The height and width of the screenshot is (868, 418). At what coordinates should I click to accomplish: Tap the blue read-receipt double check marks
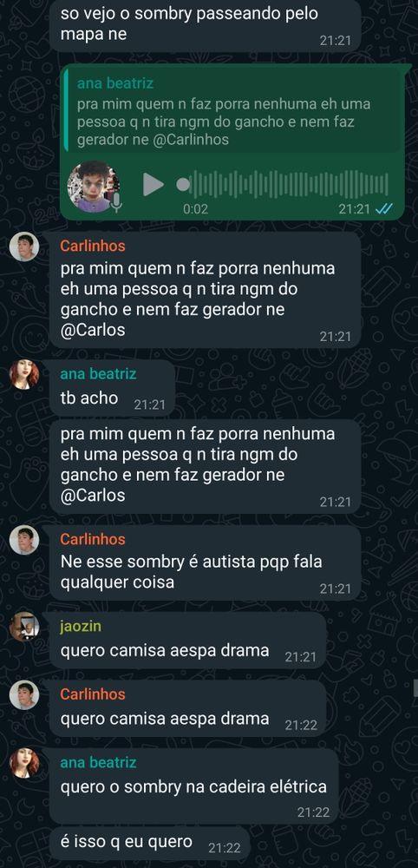pos(383,208)
